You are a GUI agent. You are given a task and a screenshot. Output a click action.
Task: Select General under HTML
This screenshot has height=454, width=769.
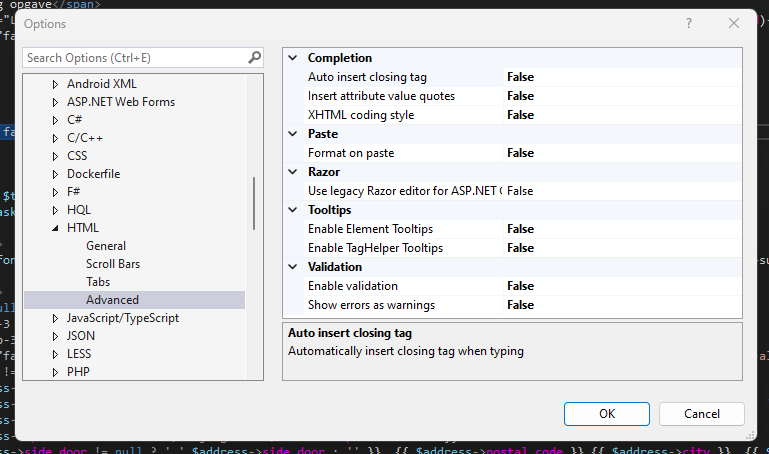(106, 246)
